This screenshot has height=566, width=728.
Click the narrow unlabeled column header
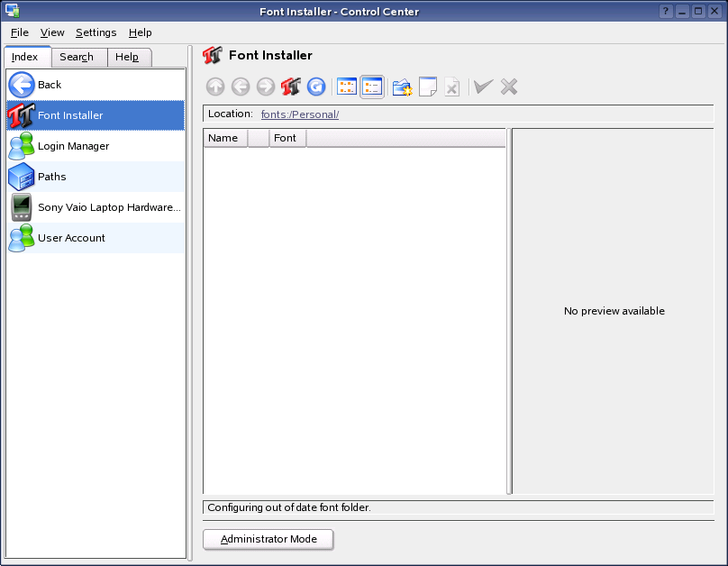coord(259,138)
